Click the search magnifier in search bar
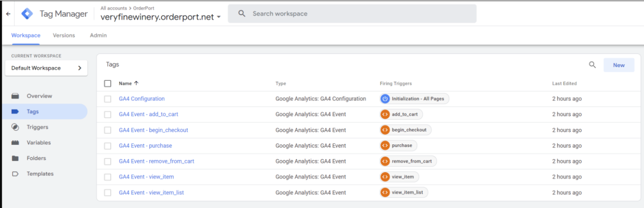Viewport: 644px width, 208px height. (x=242, y=14)
